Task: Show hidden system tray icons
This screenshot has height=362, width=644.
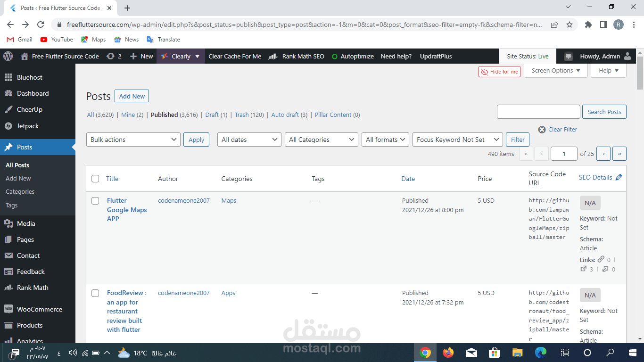Action: click(x=107, y=353)
